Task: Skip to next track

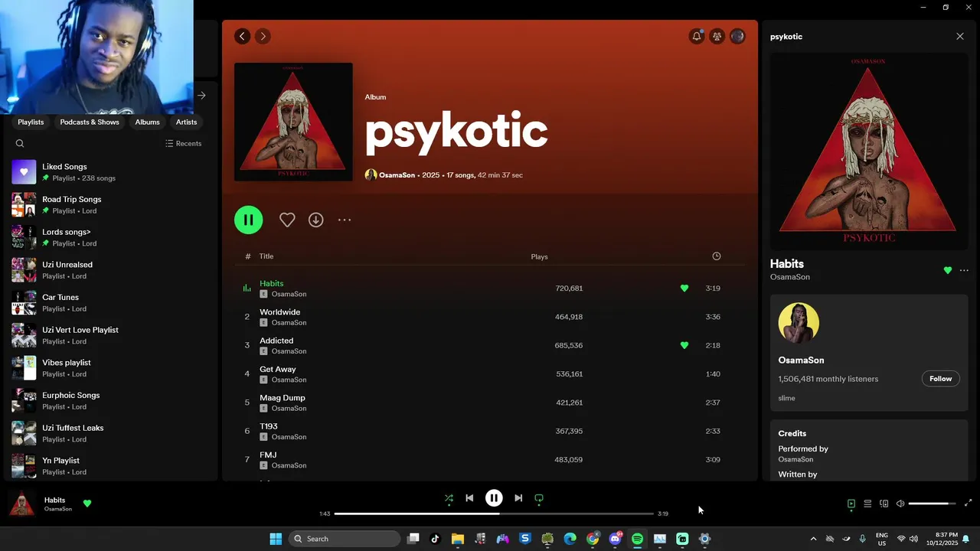Action: pos(518,498)
